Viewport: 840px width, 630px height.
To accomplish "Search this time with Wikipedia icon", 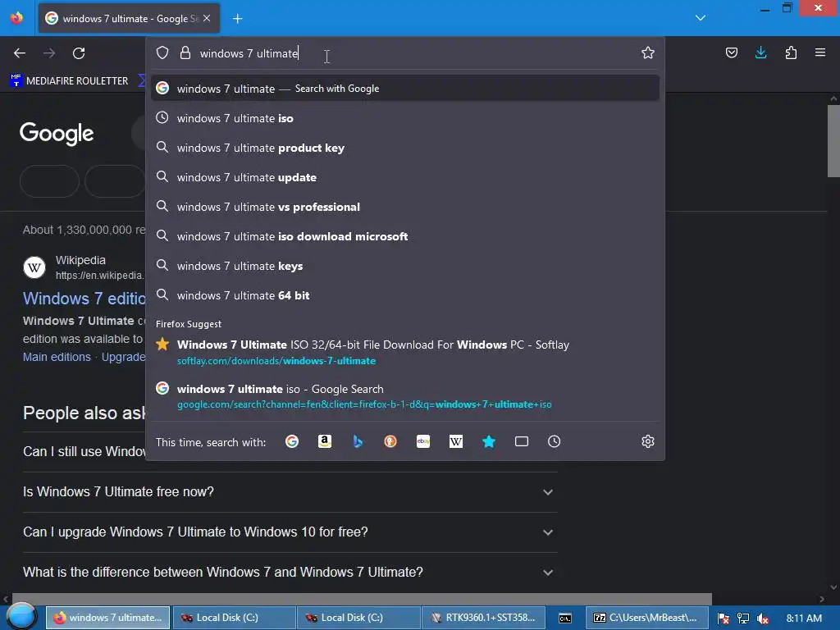I will [x=456, y=441].
